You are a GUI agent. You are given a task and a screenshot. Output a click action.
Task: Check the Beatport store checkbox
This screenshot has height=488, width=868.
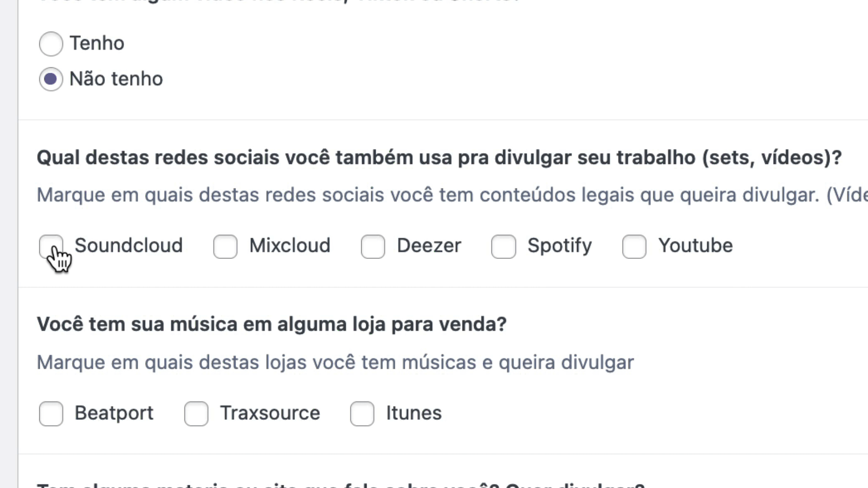(51, 413)
